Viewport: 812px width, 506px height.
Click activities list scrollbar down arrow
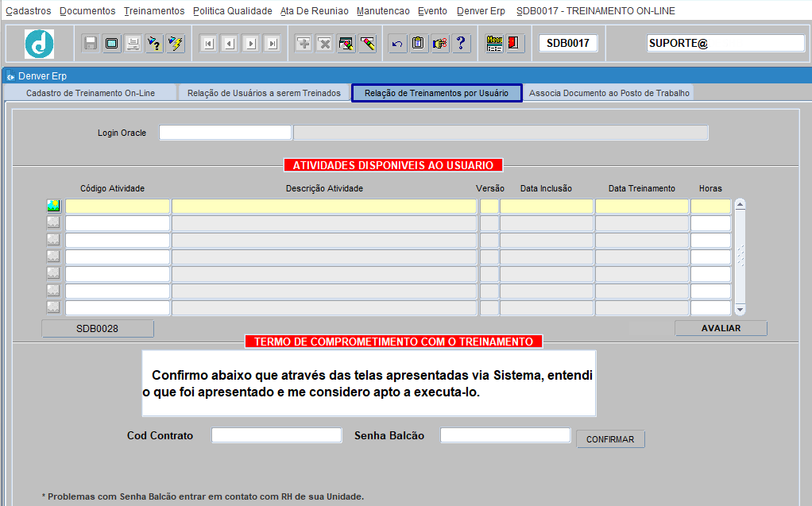pyautogui.click(x=740, y=310)
